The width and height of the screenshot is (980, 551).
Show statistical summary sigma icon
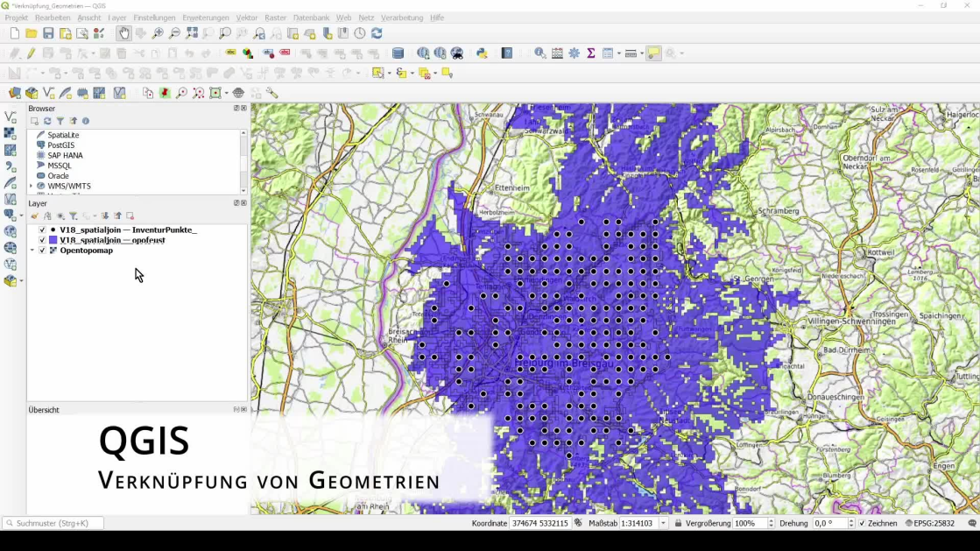(590, 53)
